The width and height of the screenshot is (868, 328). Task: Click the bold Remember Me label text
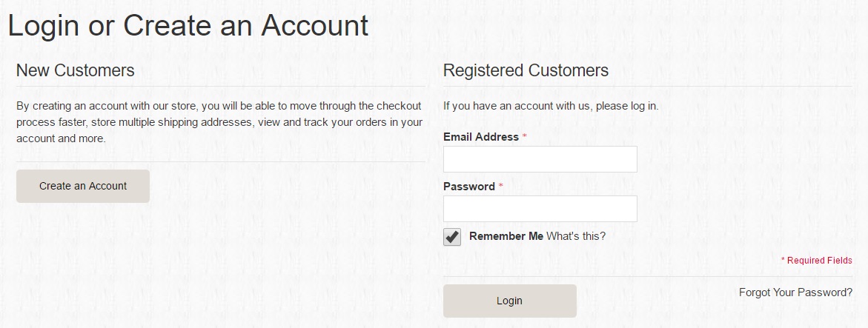tap(506, 236)
